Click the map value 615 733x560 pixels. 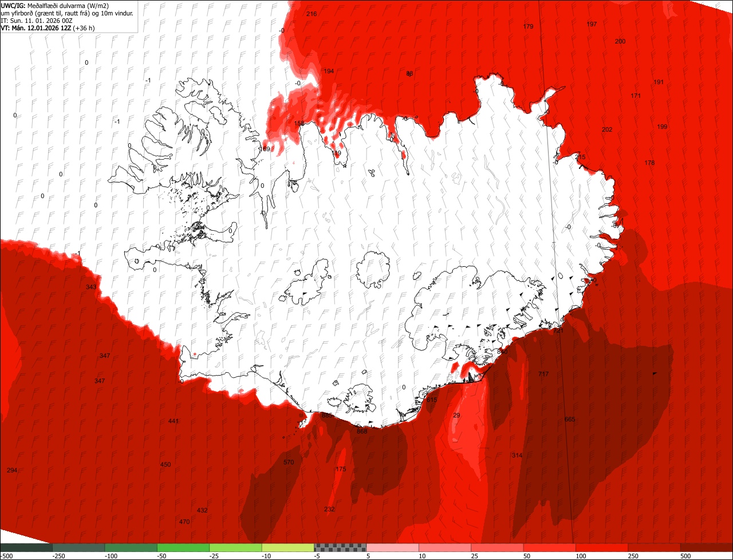coord(432,400)
